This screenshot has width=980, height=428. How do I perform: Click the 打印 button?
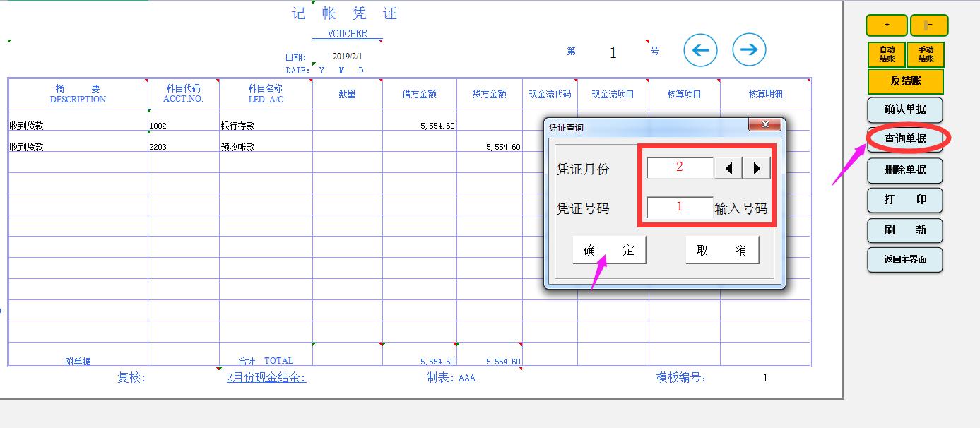click(905, 200)
